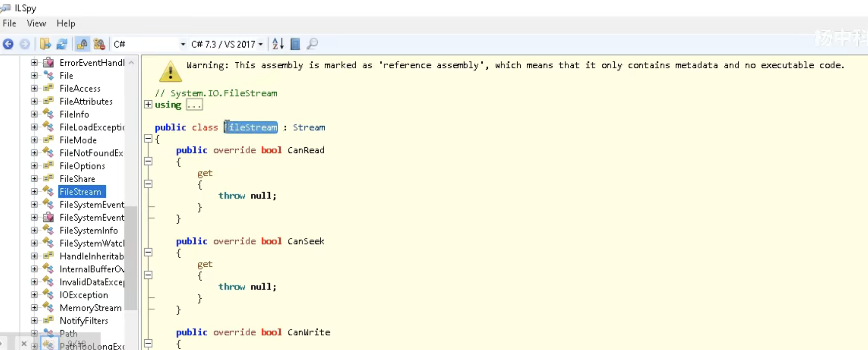Click the FileShare enum icon
The image size is (868, 350).
point(48,178)
